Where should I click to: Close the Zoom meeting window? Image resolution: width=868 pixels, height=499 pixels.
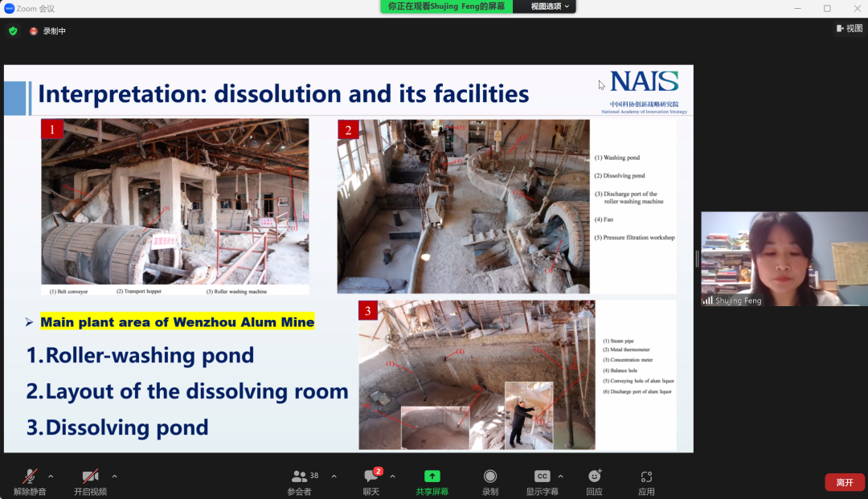857,8
